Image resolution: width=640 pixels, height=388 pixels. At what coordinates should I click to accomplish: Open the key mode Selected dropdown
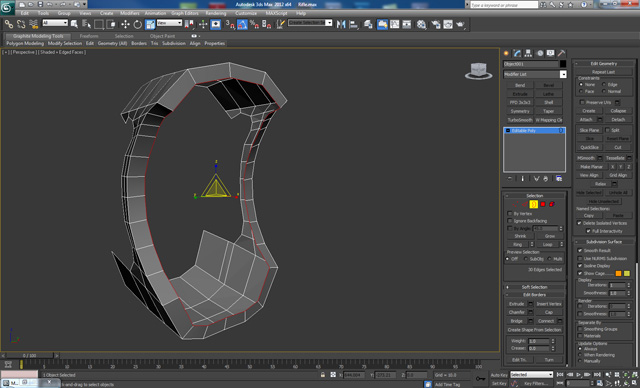(531, 375)
